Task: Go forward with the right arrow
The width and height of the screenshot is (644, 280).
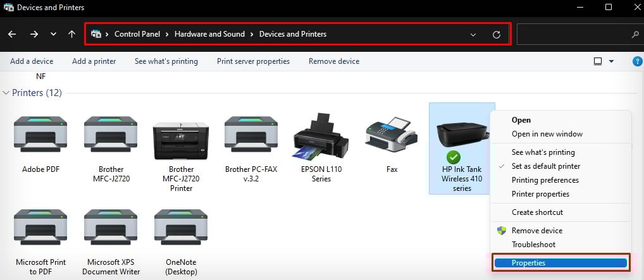Action: [x=34, y=35]
